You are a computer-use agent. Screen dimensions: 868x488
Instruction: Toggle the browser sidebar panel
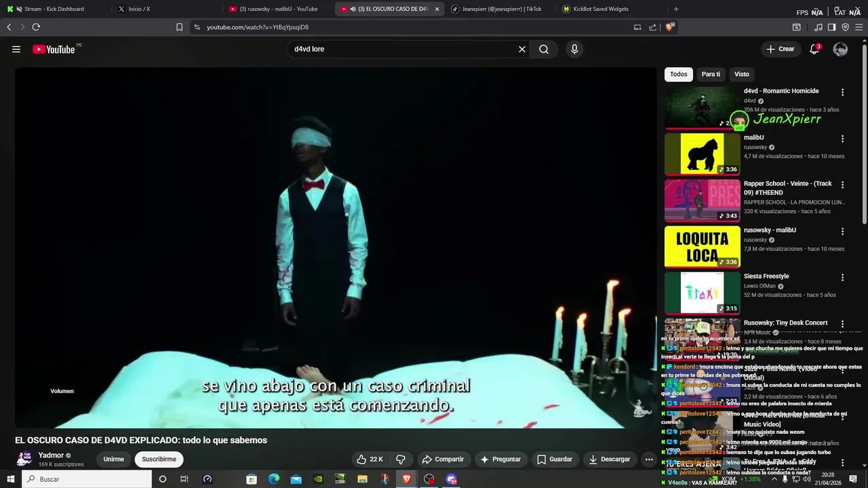(831, 27)
